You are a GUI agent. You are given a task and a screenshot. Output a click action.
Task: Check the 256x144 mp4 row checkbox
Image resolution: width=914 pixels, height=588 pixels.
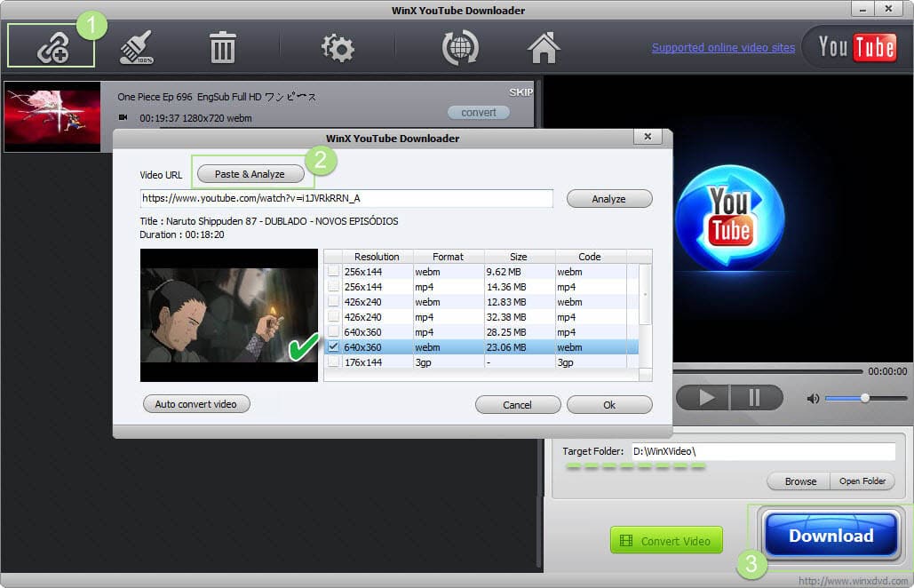333,287
